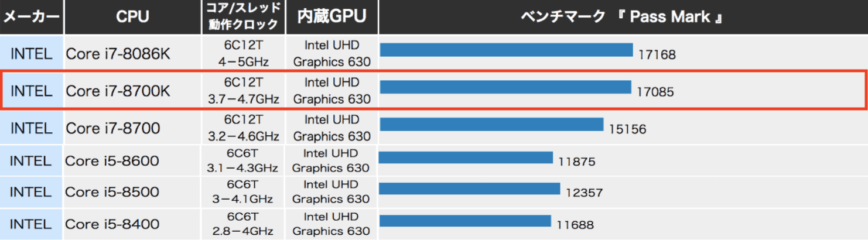The image size is (868, 240).
Task: Click the INTEL maker cell for Core i7-8086K
Action: 32,53
